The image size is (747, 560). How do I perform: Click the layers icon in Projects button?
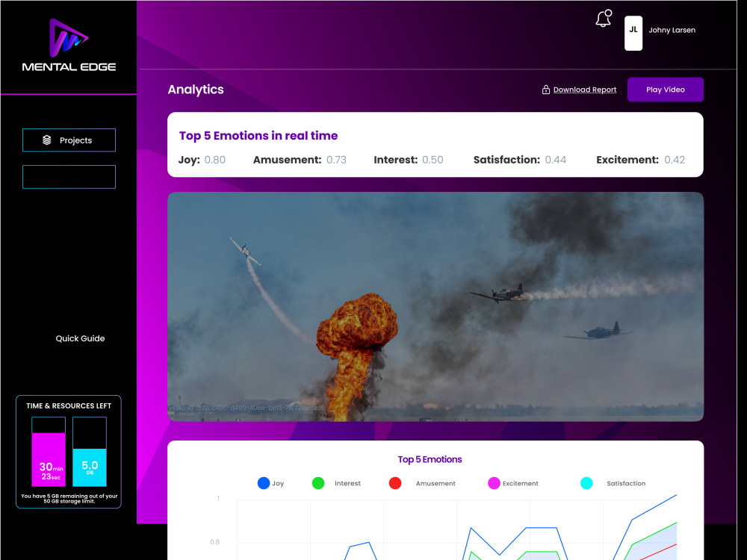pos(46,140)
